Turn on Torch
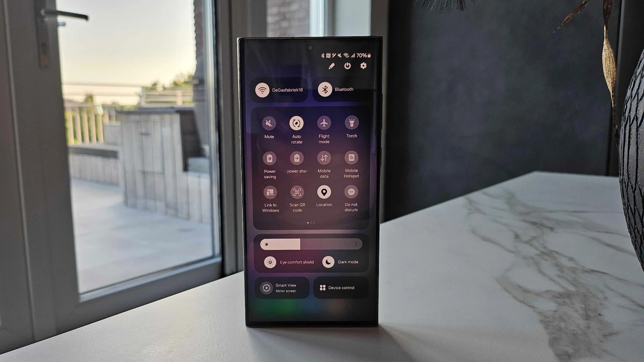 [351, 123]
